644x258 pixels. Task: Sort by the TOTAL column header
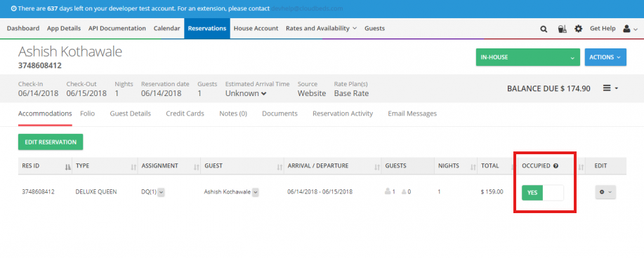click(490, 165)
